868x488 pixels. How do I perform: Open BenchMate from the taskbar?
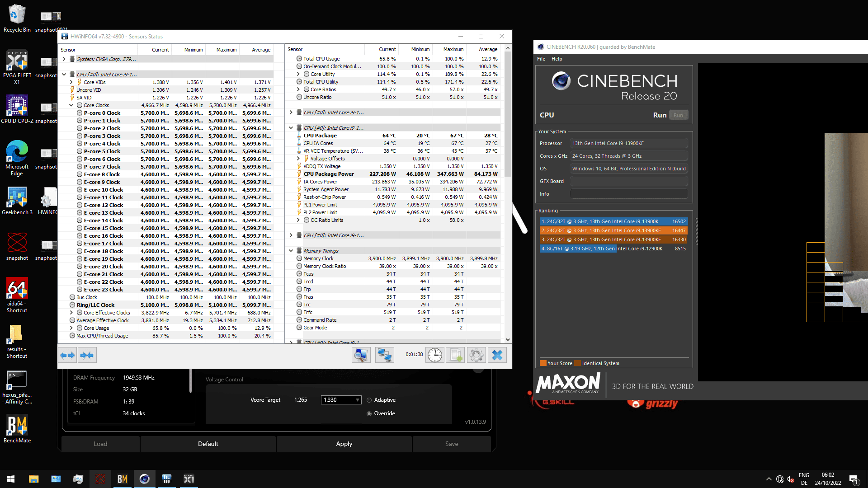pos(123,479)
